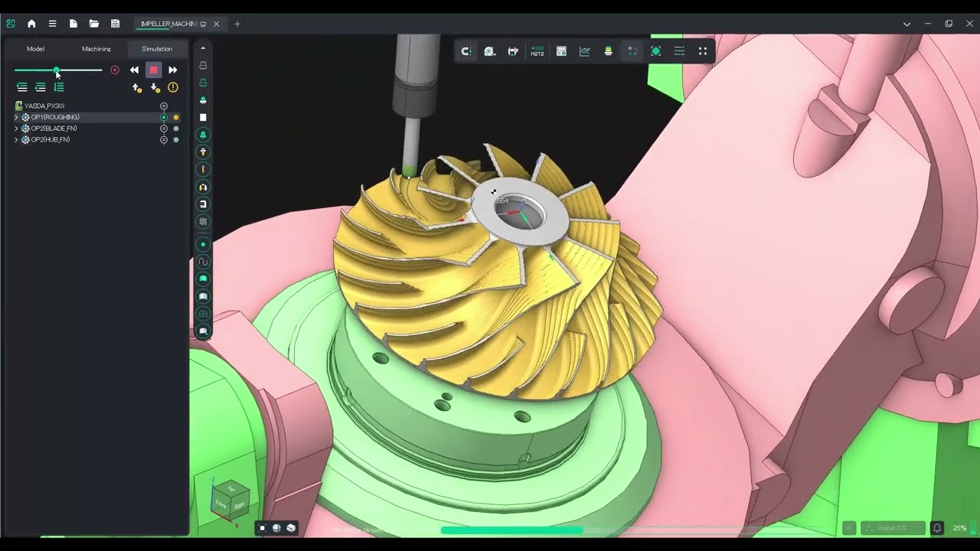Expand the OP1(ROUGHING) operation
Viewport: 980px width, 551px height.
tap(16, 117)
